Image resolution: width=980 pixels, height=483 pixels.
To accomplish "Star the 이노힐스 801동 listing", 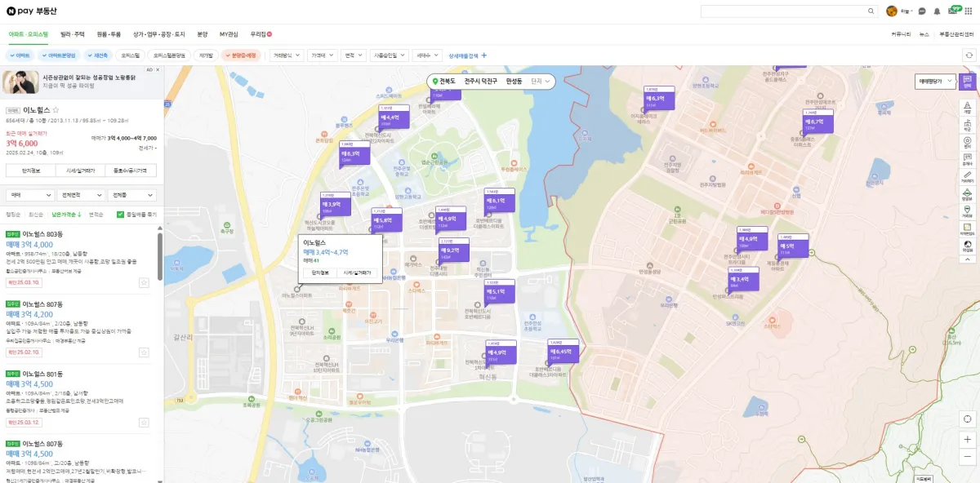I will point(144,423).
